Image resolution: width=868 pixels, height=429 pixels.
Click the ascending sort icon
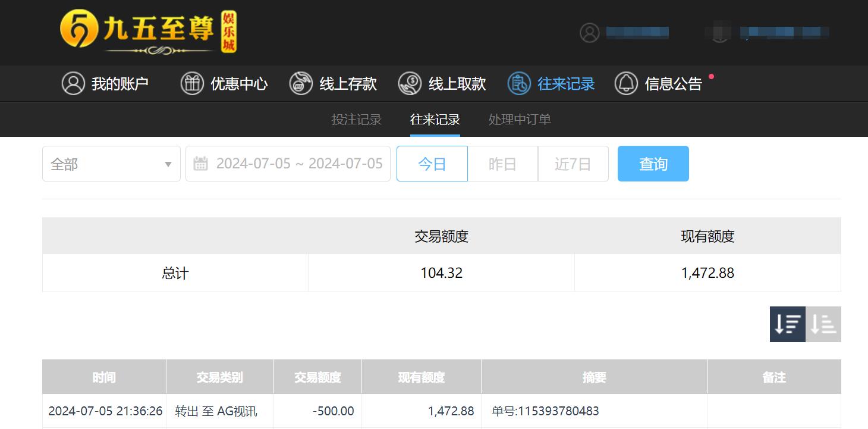[823, 324]
